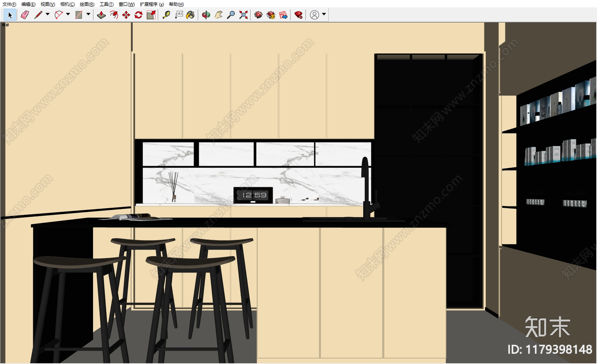Screen dimensions: 597x364
Task: Select the Arc drawing tool
Action: [x=59, y=15]
